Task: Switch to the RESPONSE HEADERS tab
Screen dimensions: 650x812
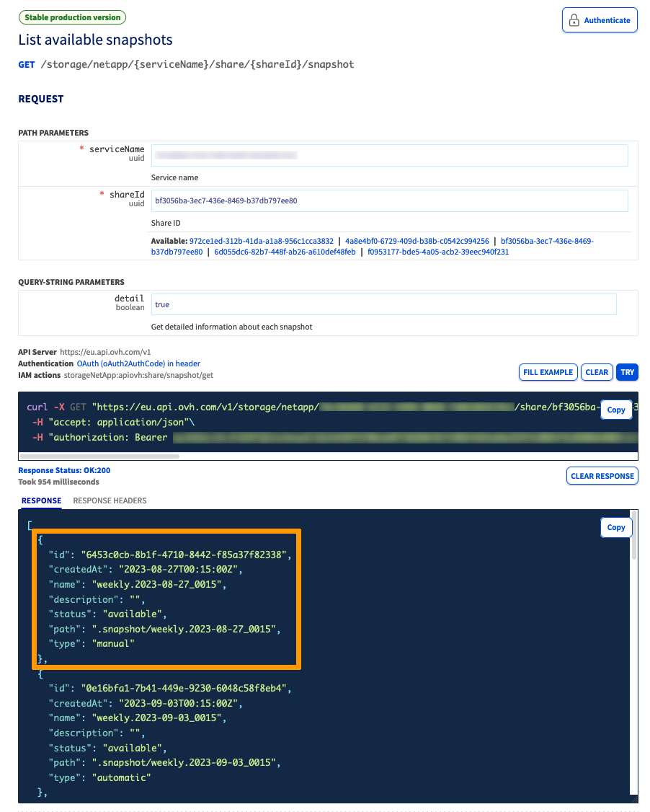Action: point(110,500)
